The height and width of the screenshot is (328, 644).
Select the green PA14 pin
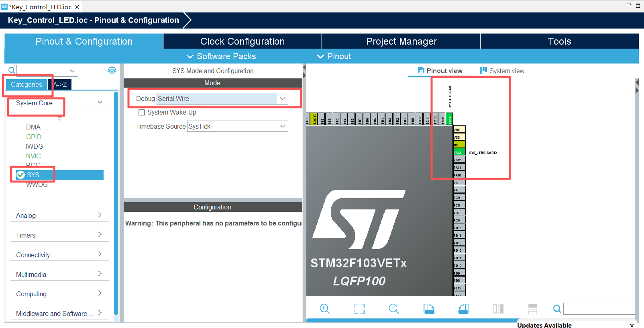pyautogui.click(x=450, y=119)
